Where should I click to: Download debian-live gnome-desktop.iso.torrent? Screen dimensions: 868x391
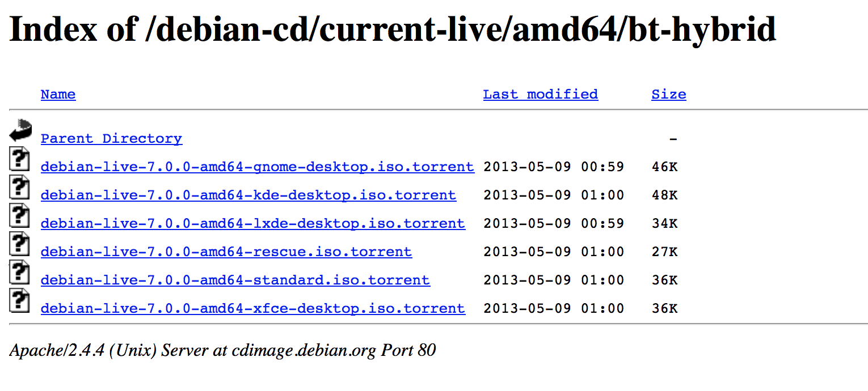point(258,167)
